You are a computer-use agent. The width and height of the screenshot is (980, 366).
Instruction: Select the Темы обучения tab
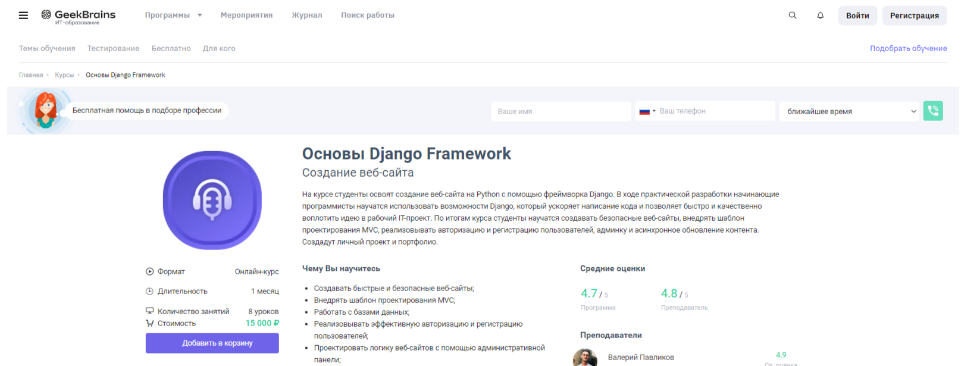tap(47, 49)
